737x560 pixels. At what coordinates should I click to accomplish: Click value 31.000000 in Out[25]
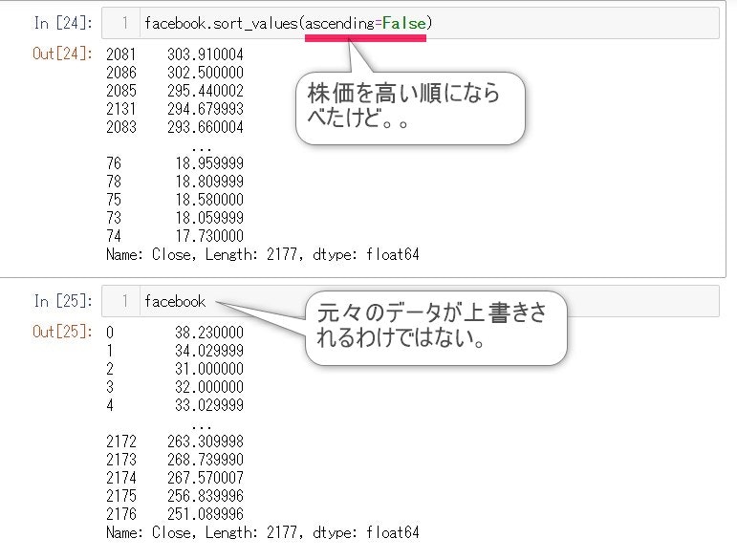[209, 369]
